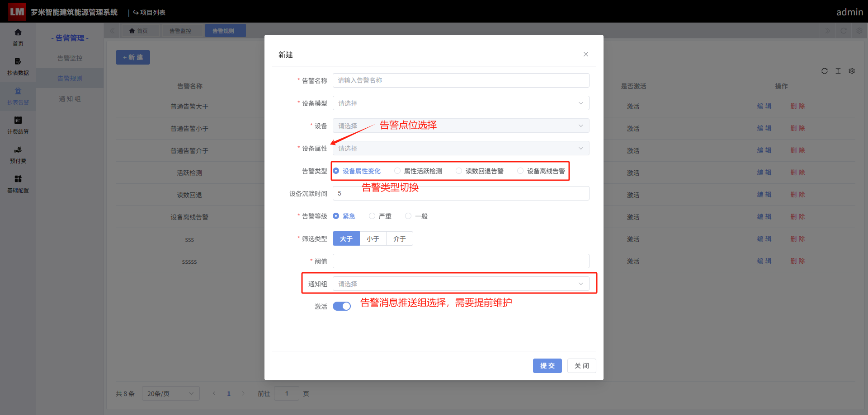The image size is (868, 415).
Task: Click the 关闭 button
Action: point(581,365)
